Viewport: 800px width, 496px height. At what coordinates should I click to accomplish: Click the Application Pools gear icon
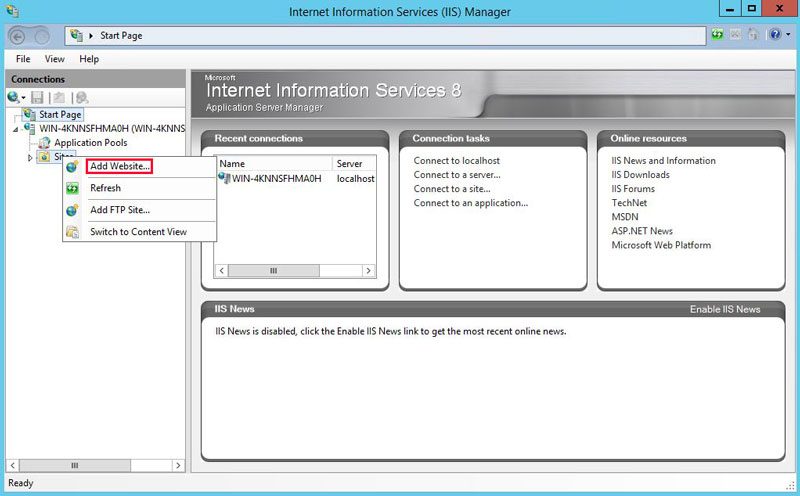45,143
